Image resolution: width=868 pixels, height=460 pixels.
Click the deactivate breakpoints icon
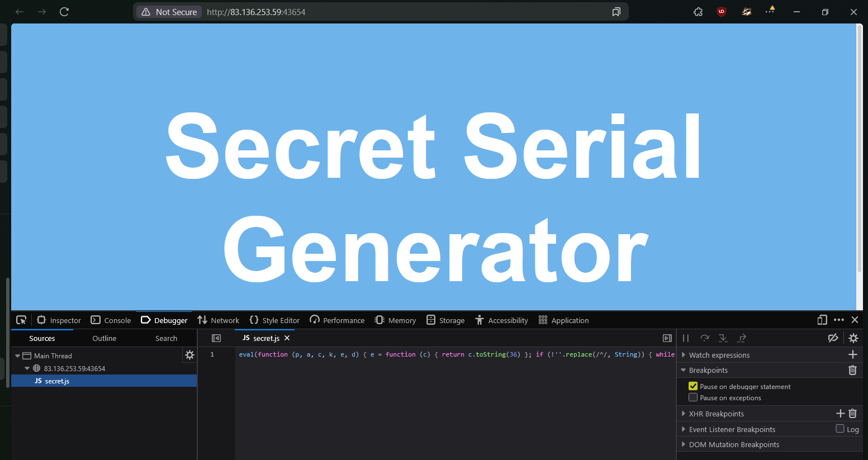click(x=833, y=338)
